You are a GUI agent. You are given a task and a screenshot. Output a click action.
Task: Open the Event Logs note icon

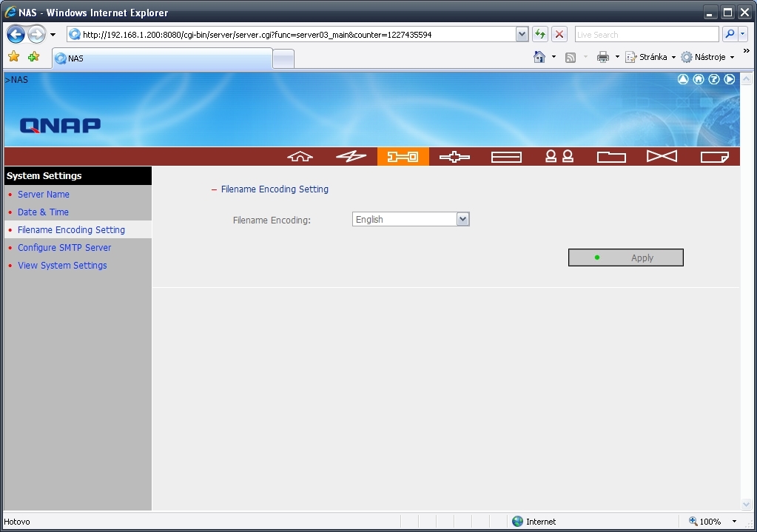[715, 157]
